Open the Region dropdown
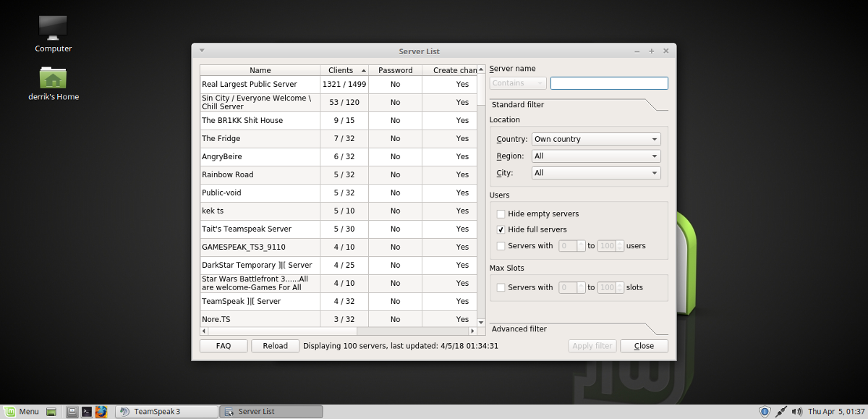The height and width of the screenshot is (419, 868). pyautogui.click(x=596, y=156)
